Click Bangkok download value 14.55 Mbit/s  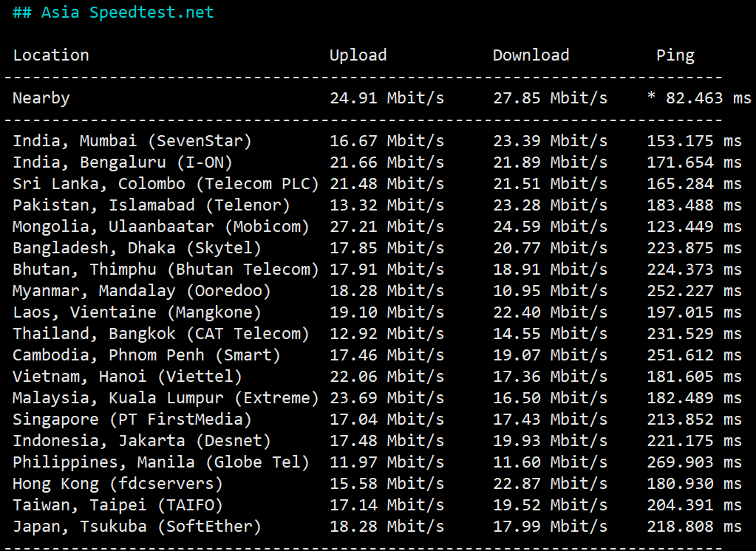550,334
